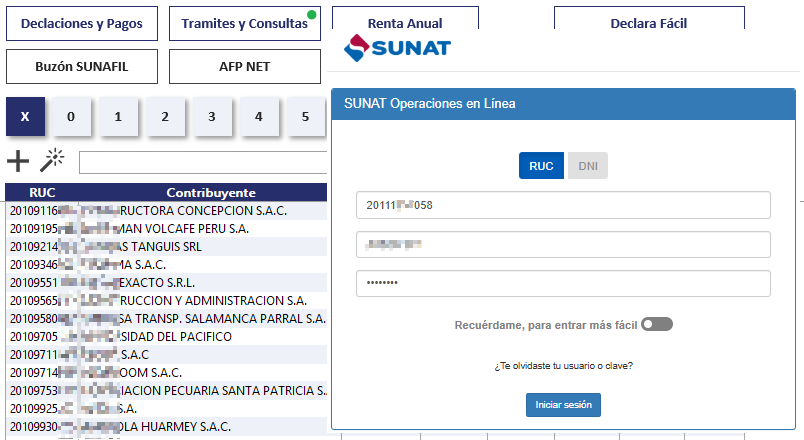
Task: Click the Contribuyente column header
Action: (211, 192)
